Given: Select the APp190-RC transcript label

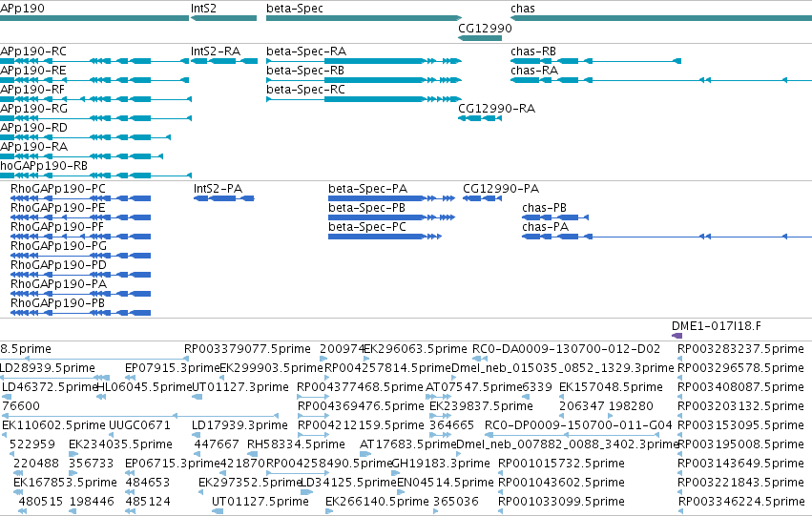Looking at the screenshot, I should click(33, 52).
